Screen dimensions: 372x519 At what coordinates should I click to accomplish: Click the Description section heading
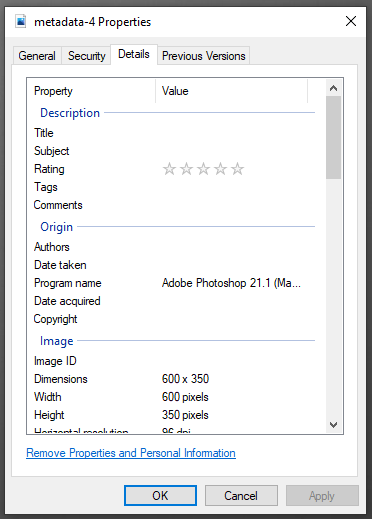pyautogui.click(x=70, y=113)
